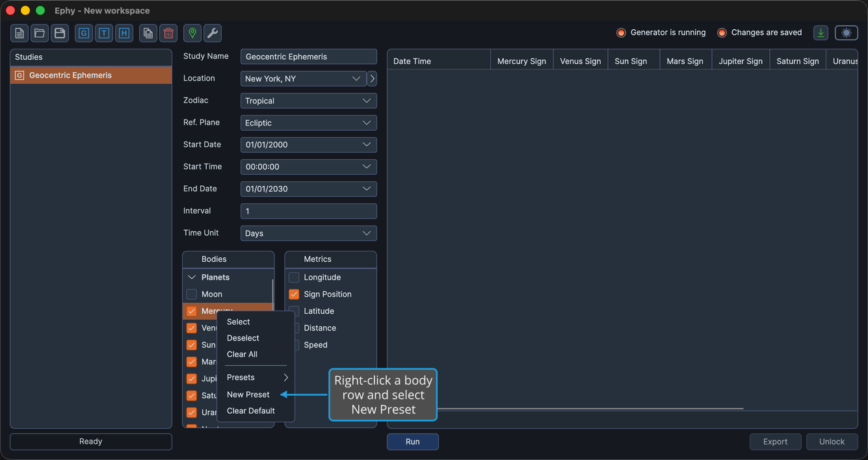Click the Venus Sign column header
Viewport: 868px width, 460px height.
pyautogui.click(x=581, y=61)
